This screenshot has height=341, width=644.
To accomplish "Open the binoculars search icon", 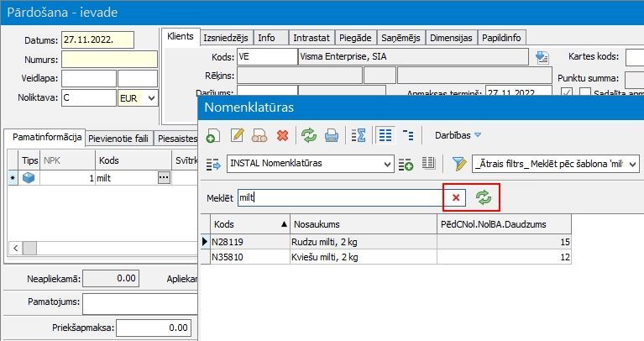I will tap(259, 135).
